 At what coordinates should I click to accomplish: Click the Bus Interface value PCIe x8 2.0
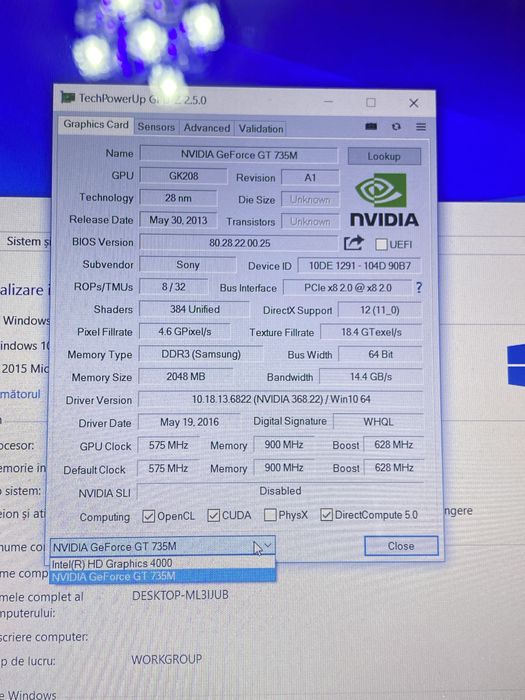click(x=348, y=288)
